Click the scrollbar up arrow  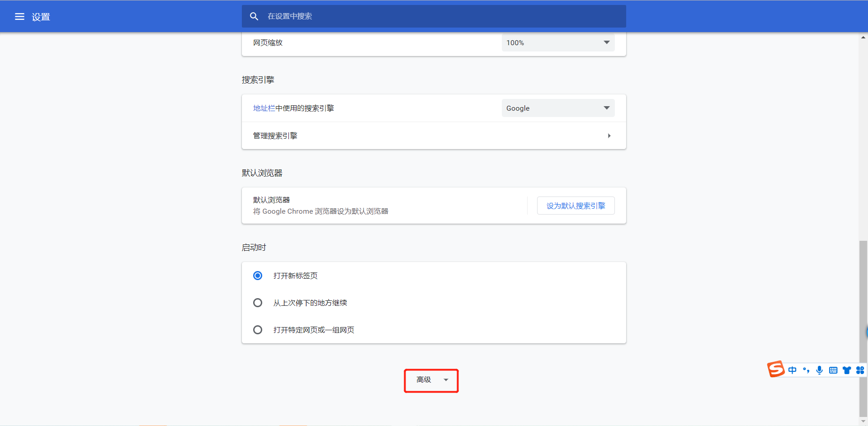click(863, 38)
